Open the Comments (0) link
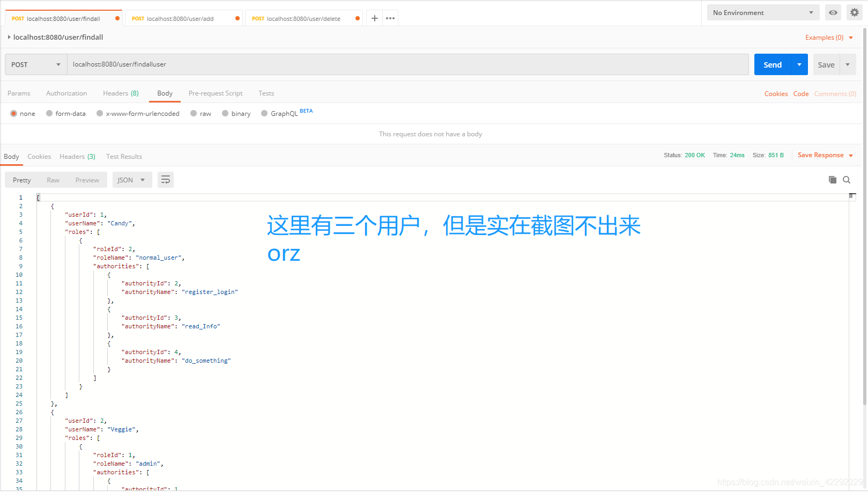Image resolution: width=868 pixels, height=492 pixels. [835, 93]
